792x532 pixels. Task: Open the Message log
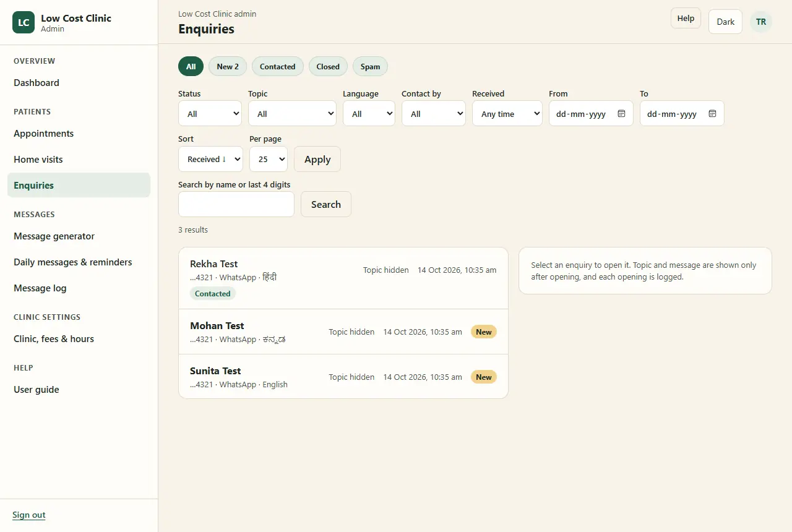pos(79,288)
